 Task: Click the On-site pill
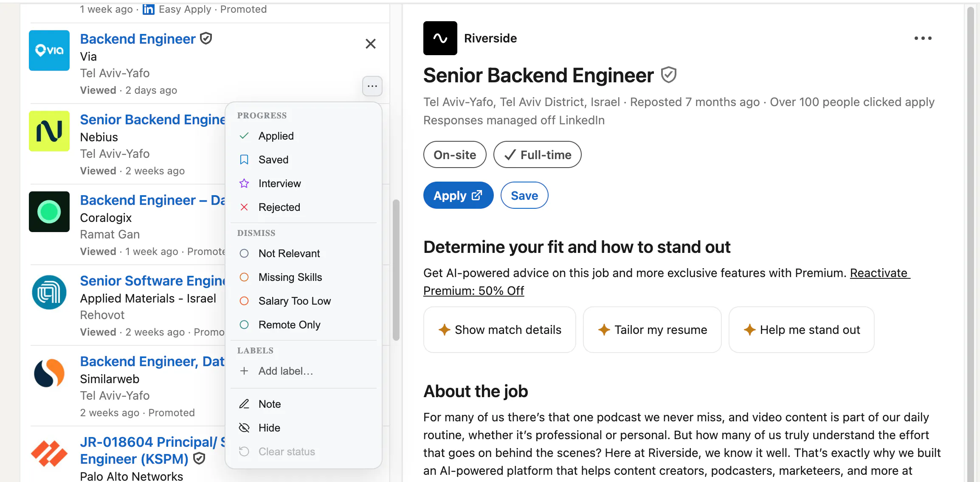click(455, 155)
